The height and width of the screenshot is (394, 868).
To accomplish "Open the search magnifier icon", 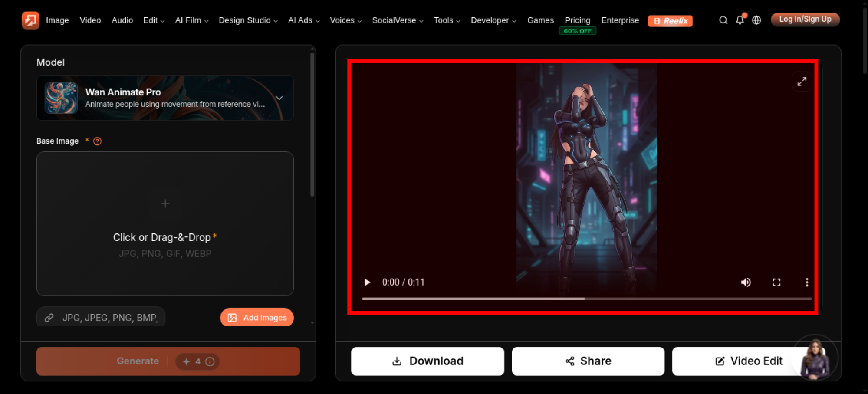I will pos(723,20).
